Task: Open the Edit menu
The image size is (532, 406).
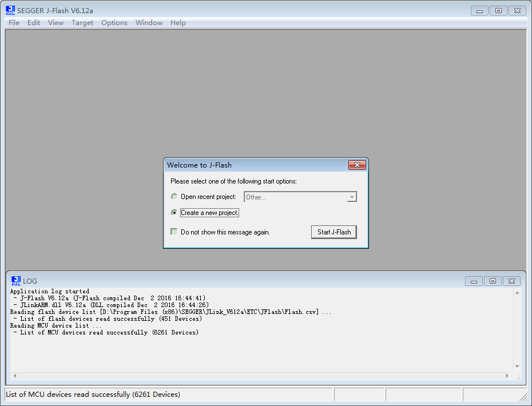Action: pos(34,23)
